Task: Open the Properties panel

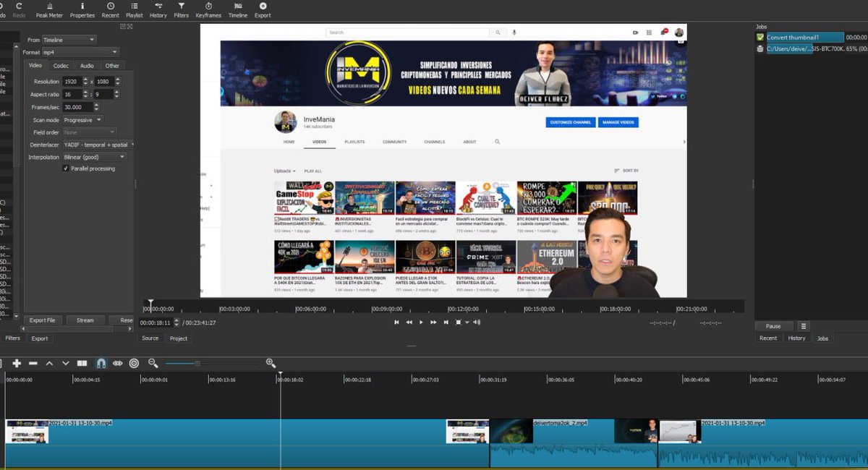Action: 82,9
